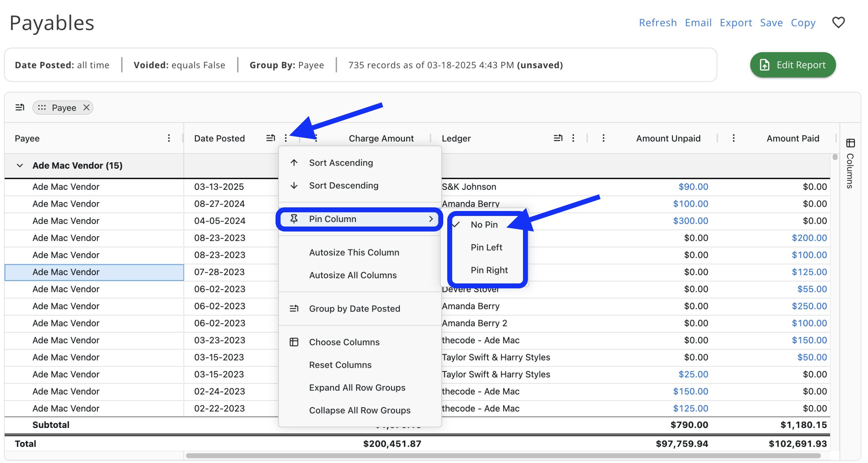Remove the Payee group chip
Image resolution: width=868 pixels, height=463 pixels.
click(x=86, y=107)
